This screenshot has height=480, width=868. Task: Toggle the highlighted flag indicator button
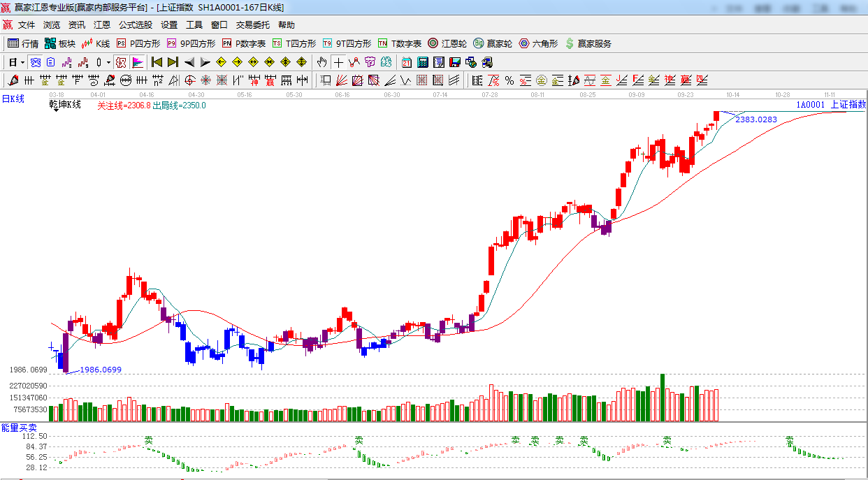[138, 62]
